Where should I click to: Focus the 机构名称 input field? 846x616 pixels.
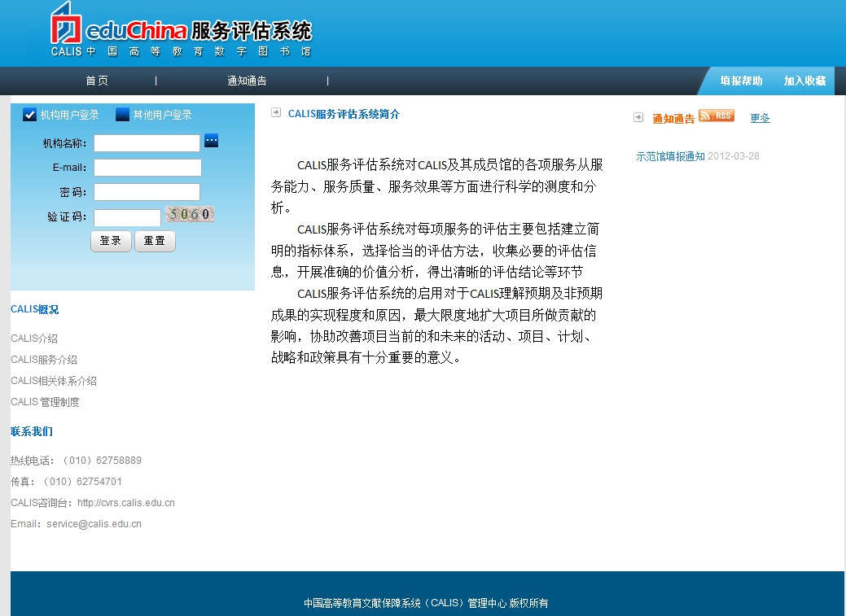click(x=147, y=143)
